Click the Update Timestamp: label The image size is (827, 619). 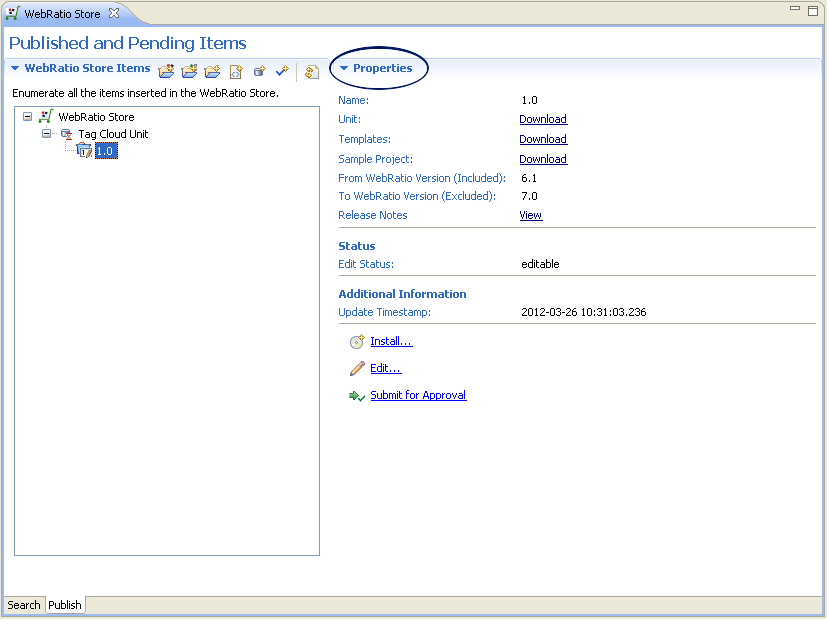pos(384,312)
